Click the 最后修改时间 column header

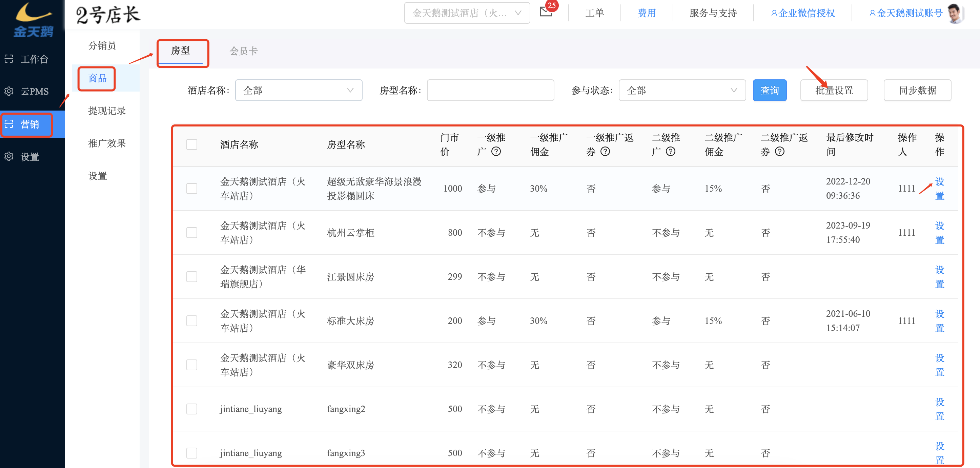click(x=850, y=145)
